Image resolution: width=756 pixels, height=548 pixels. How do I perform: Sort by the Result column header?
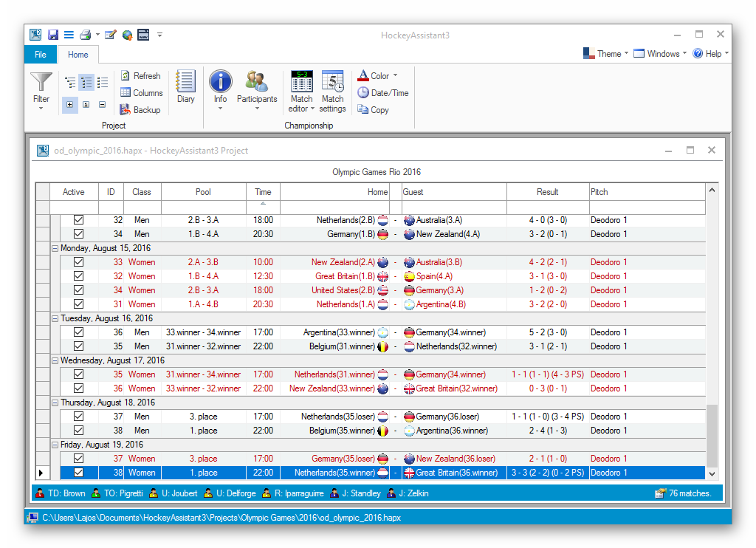(x=548, y=192)
